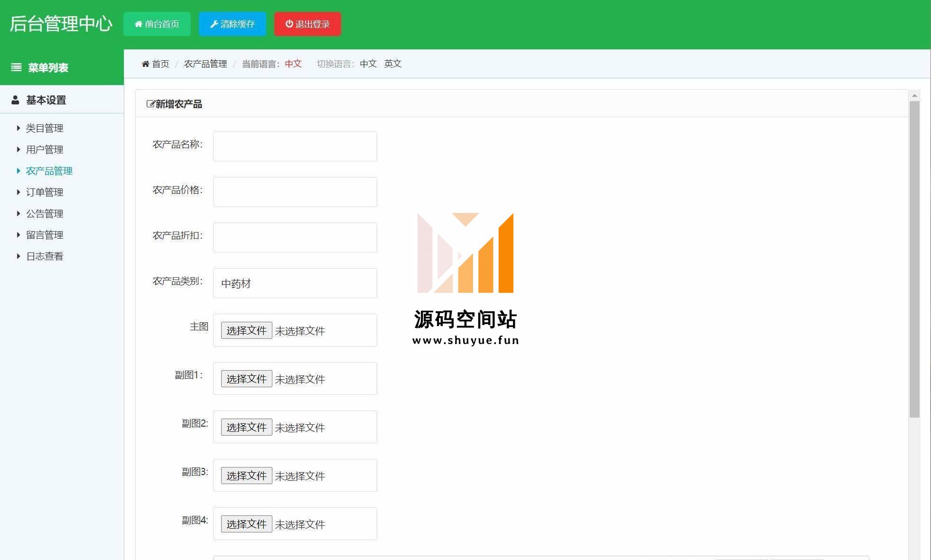Open the 农产品类别 dropdown showing 中药材
Viewport: 931px width, 560px height.
[x=295, y=283]
